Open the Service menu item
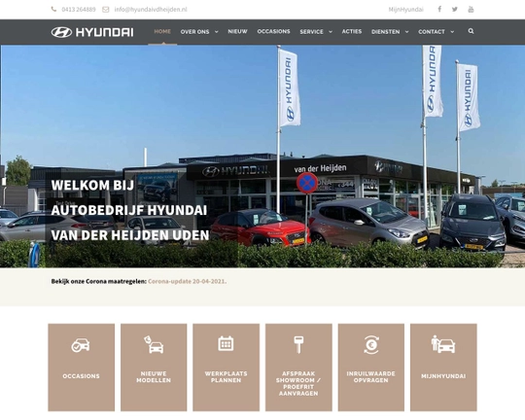525x420 pixels. coord(311,32)
